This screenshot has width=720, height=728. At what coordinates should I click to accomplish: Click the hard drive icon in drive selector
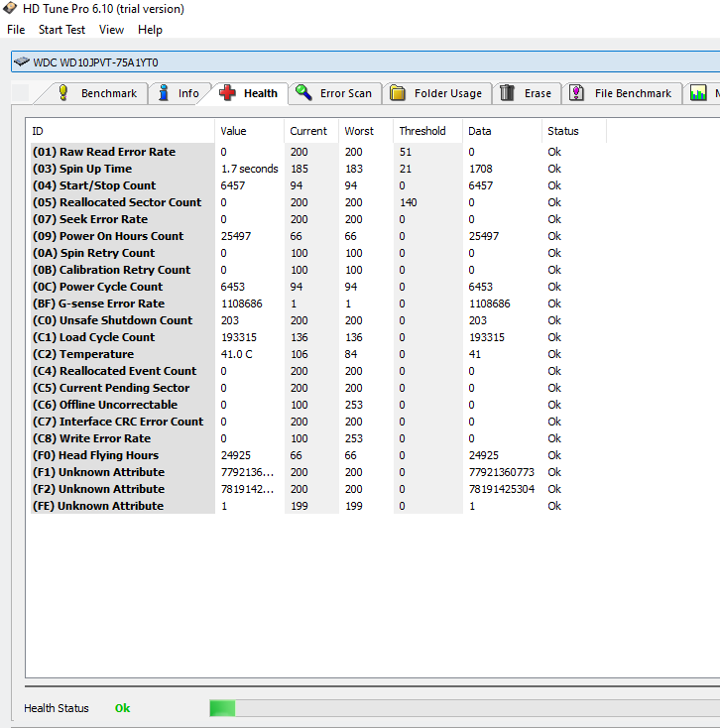(22, 61)
